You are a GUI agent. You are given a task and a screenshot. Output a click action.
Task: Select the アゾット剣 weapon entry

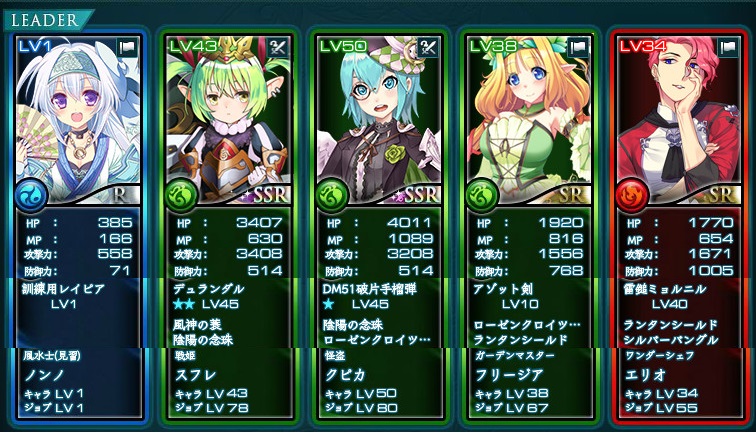503,289
